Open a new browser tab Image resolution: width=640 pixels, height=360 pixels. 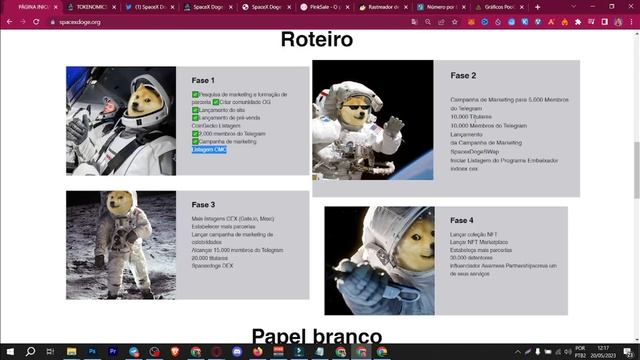538,7
